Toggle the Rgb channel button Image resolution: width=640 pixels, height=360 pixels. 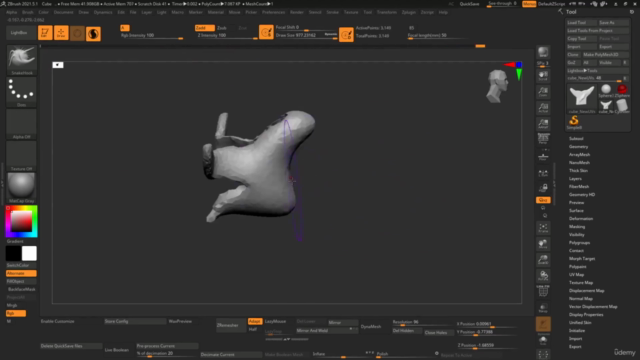pyautogui.click(x=16, y=313)
